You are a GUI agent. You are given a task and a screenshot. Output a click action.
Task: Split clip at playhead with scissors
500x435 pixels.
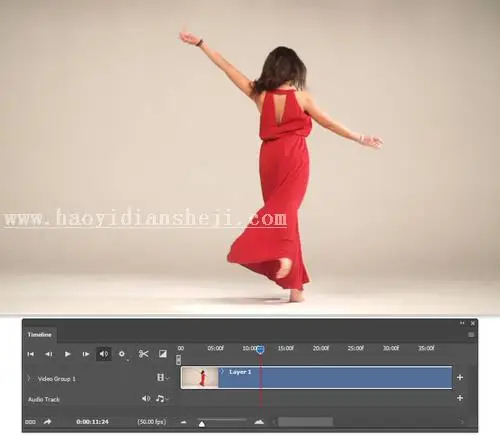pos(143,354)
